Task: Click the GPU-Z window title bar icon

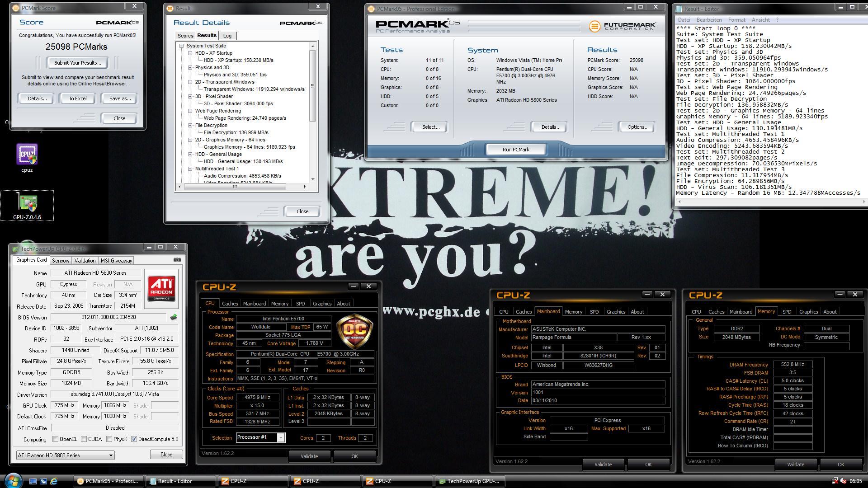Action: point(15,249)
